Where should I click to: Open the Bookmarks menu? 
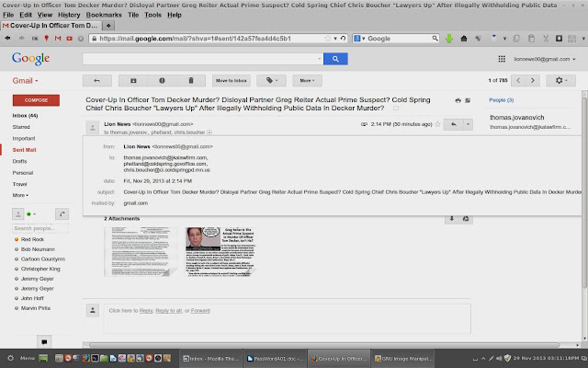[x=104, y=15]
